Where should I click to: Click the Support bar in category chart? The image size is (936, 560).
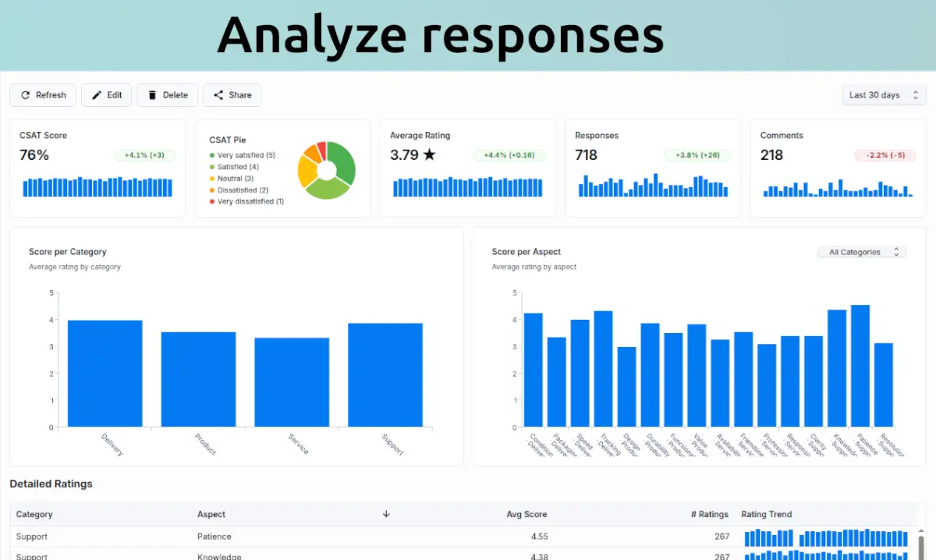pyautogui.click(x=385, y=374)
